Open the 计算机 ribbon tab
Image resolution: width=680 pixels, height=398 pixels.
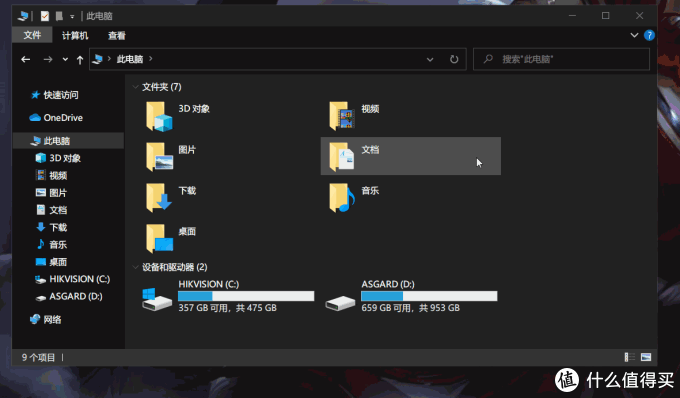75,36
